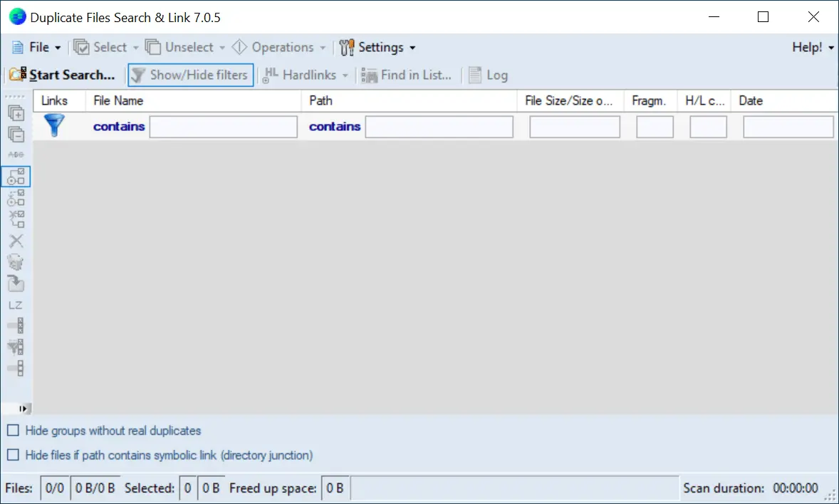
Task: Sort by the Date column header
Action: click(x=784, y=100)
